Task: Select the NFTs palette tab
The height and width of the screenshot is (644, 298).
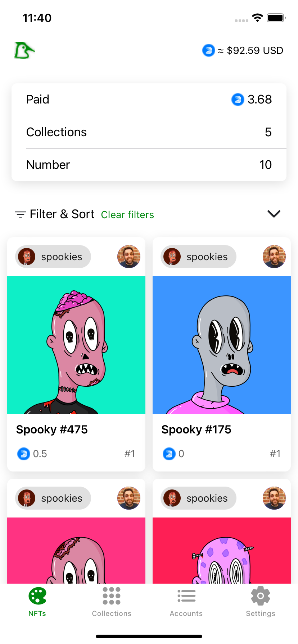Action: pos(37,601)
